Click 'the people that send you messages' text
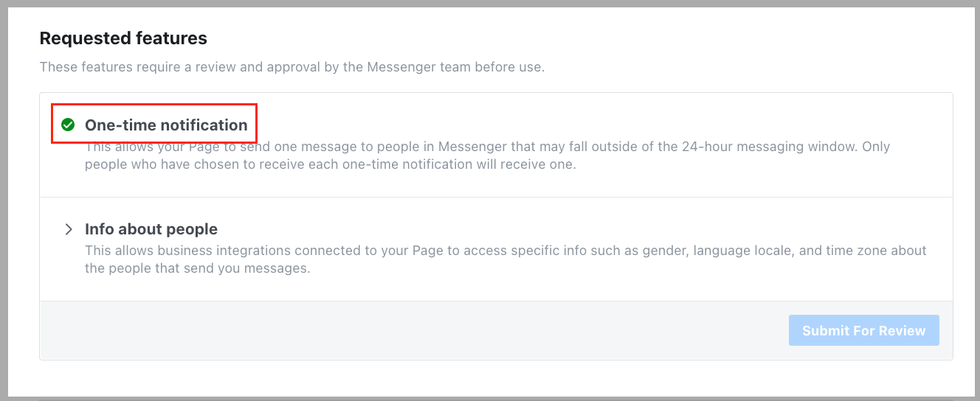 point(198,268)
